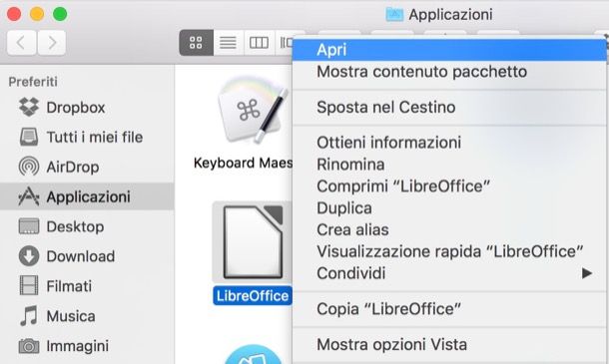The image size is (609, 364).
Task: Go back with left arrow button
Action: pos(21,42)
